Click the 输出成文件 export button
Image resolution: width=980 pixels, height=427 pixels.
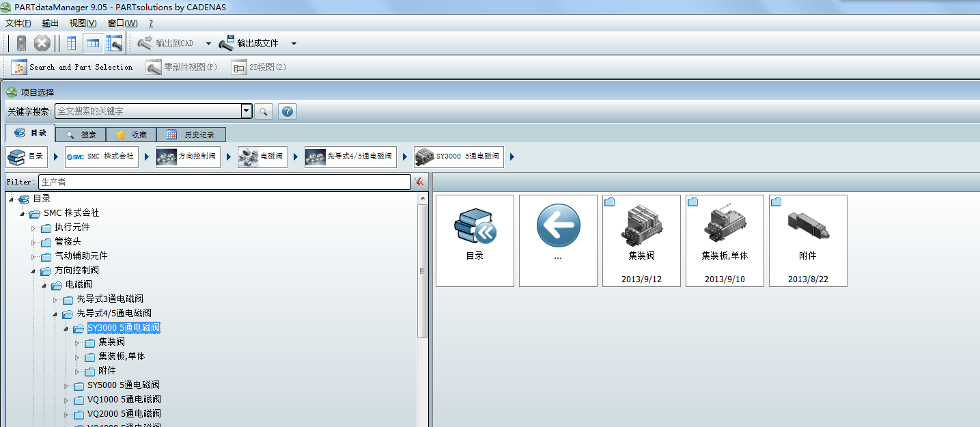(x=249, y=43)
